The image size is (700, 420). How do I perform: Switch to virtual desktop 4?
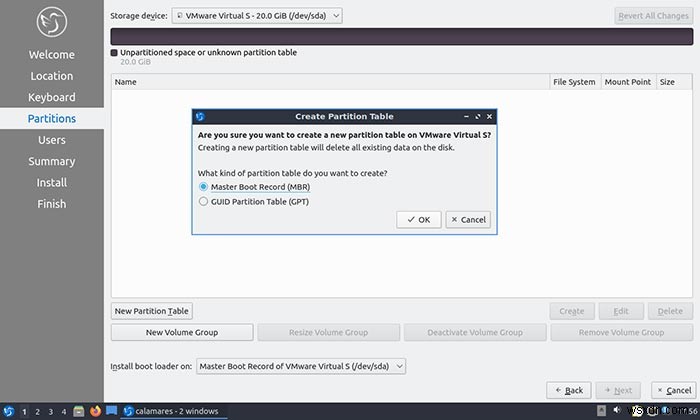pos(64,412)
